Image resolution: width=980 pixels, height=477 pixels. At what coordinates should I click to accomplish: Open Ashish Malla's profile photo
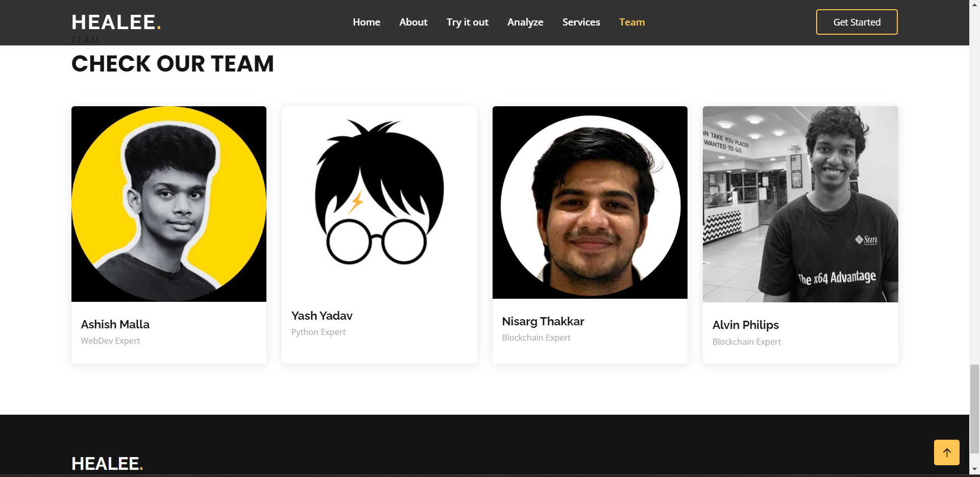point(169,204)
